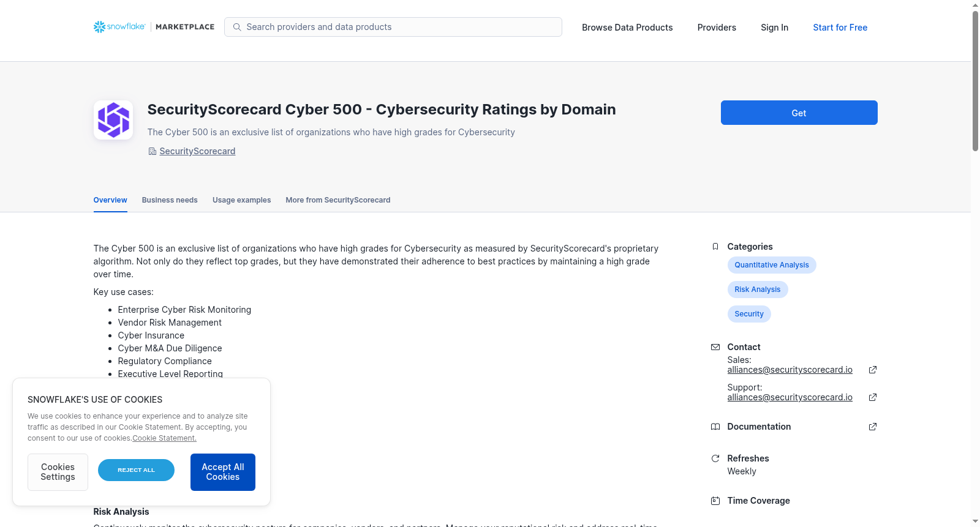The width and height of the screenshot is (980, 527).
Task: Click 'Cyber M&A Due Diligence' list item
Action: point(170,348)
